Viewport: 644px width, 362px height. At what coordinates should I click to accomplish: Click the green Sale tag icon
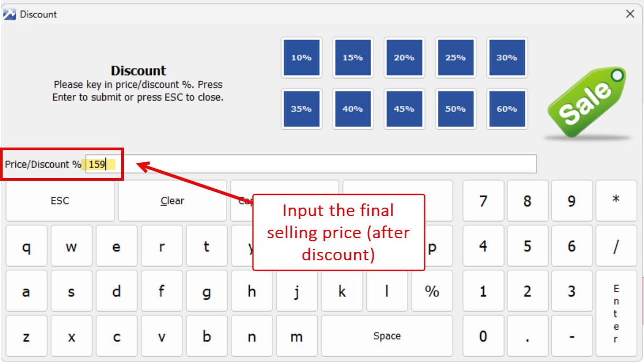(x=587, y=102)
